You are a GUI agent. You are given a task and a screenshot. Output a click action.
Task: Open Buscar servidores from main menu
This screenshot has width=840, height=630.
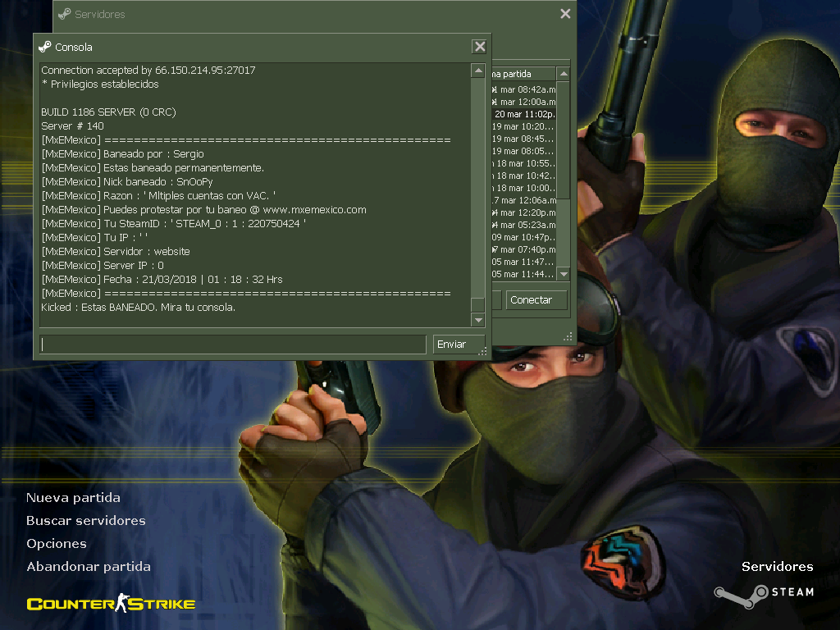(x=85, y=521)
